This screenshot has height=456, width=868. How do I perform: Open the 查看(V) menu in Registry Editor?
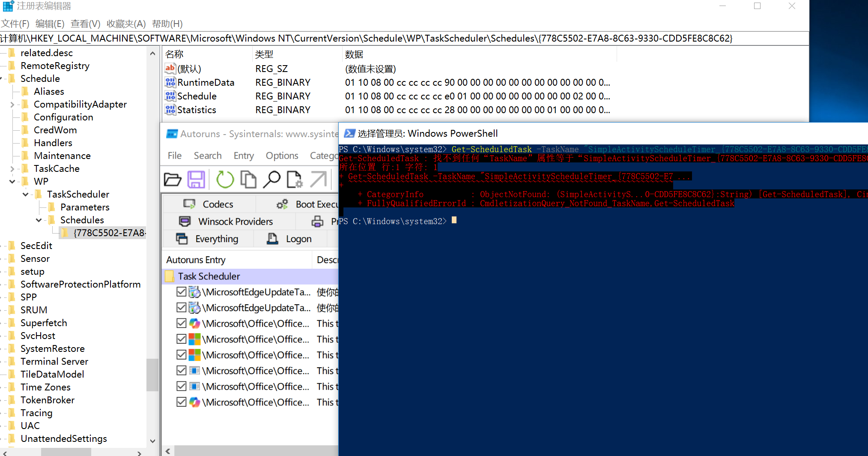(85, 24)
